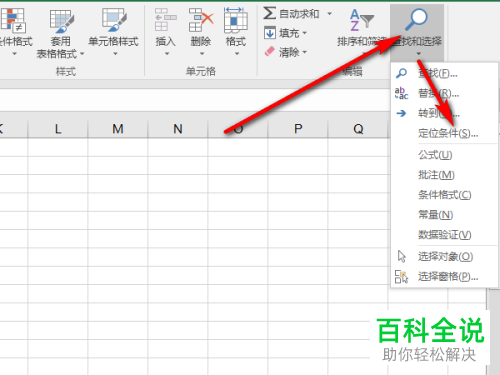
Task: Click the 插入 insert cells icon
Action: click(x=165, y=20)
